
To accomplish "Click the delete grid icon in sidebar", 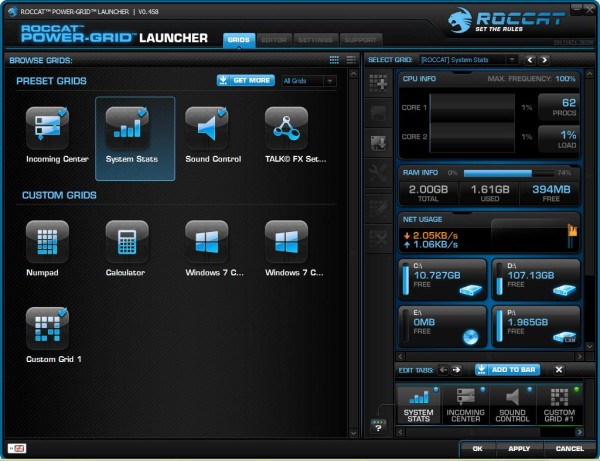I will coord(378,239).
